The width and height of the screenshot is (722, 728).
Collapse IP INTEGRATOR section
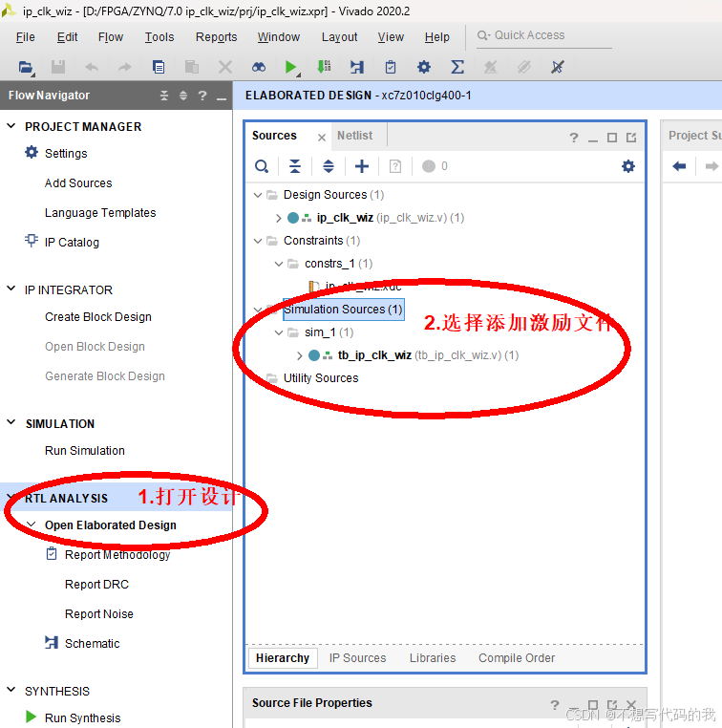point(11,289)
